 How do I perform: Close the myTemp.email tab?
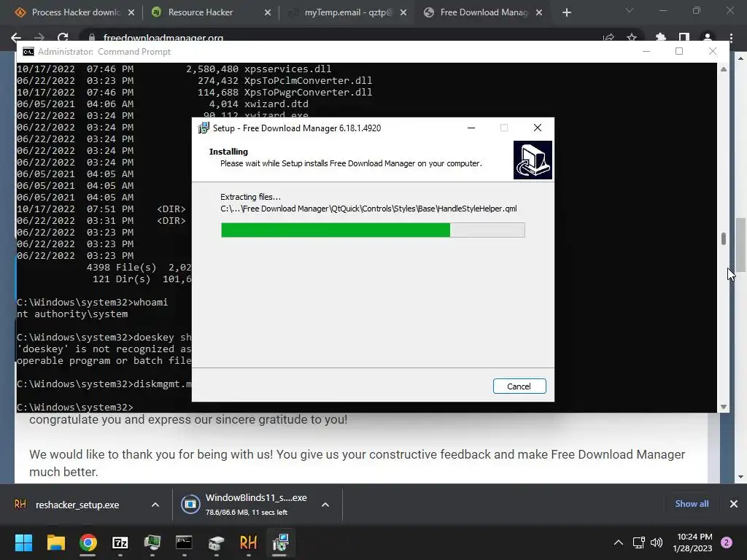click(x=403, y=12)
